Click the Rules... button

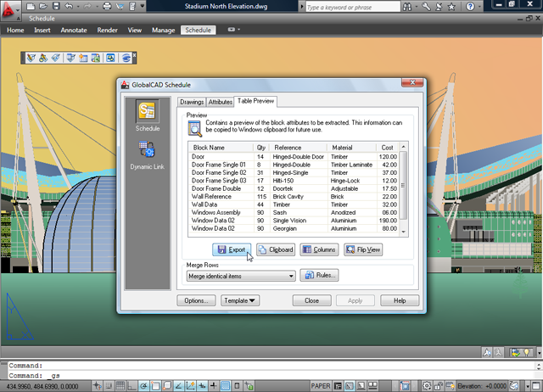[319, 275]
